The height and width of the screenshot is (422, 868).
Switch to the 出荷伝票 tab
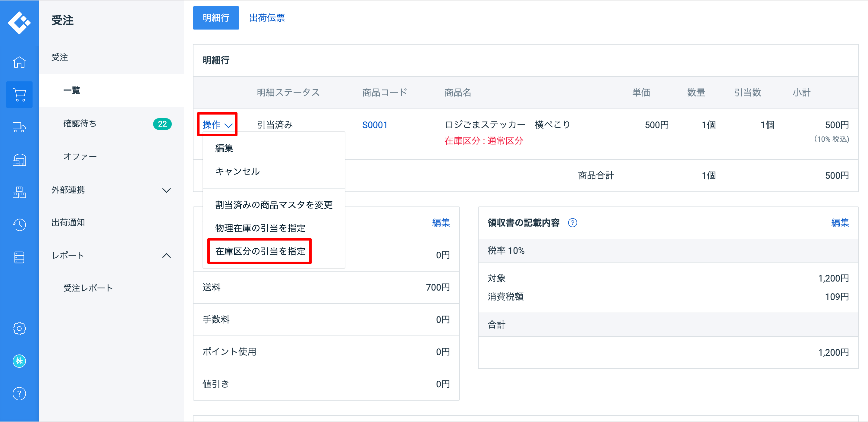click(266, 18)
